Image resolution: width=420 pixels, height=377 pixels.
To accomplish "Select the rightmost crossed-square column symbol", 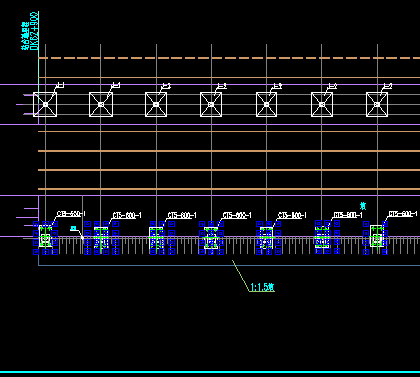I will click(377, 105).
